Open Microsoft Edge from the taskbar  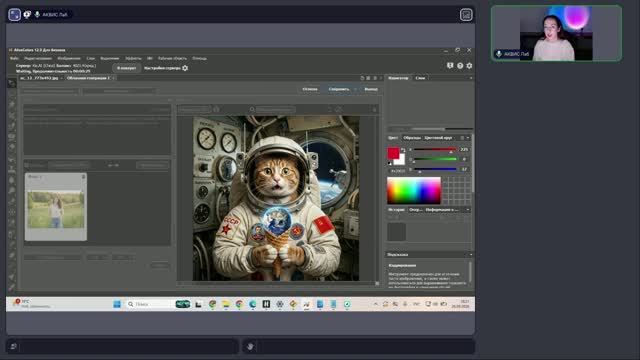tap(253, 304)
